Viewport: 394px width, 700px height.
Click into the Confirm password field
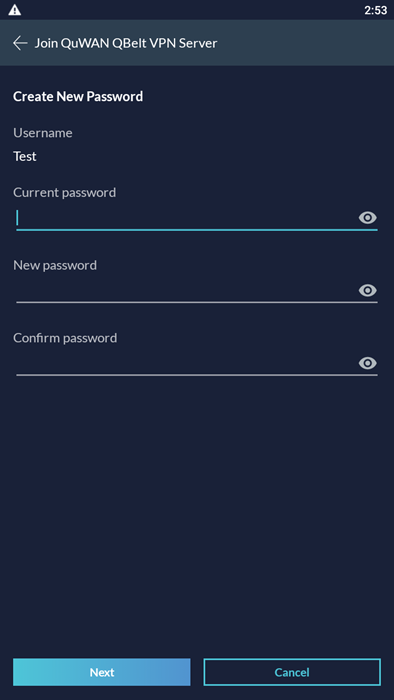(x=186, y=363)
